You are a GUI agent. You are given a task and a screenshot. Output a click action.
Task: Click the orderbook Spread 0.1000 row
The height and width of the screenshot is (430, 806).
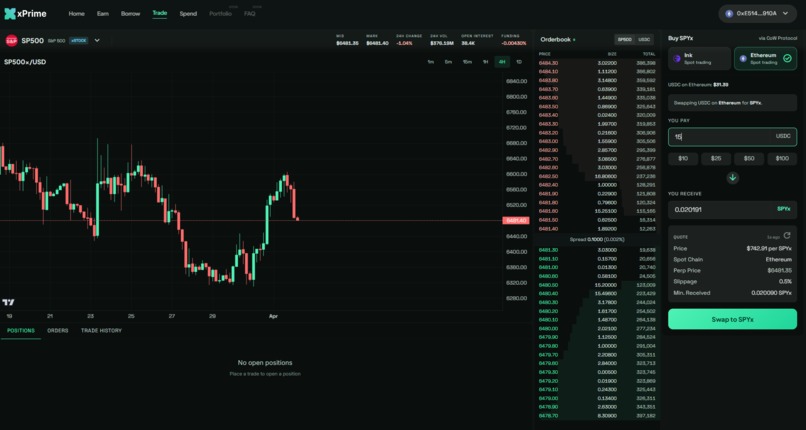[596, 240]
